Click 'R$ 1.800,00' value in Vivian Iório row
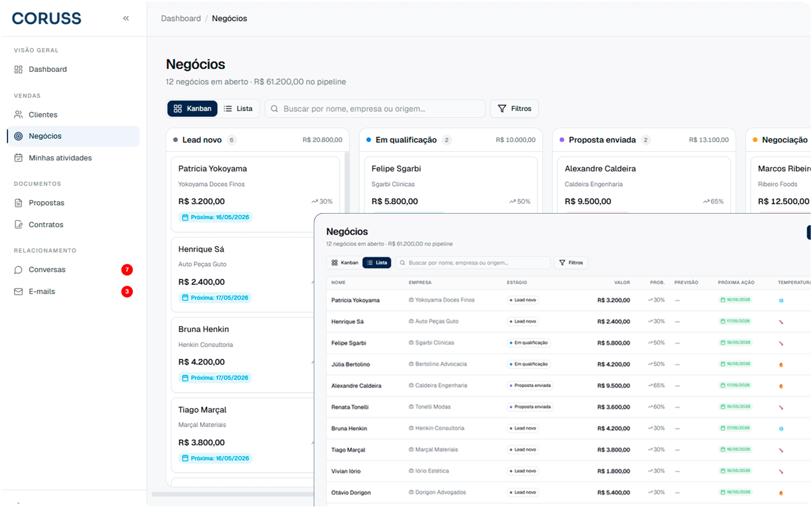812x508 pixels. [613, 471]
